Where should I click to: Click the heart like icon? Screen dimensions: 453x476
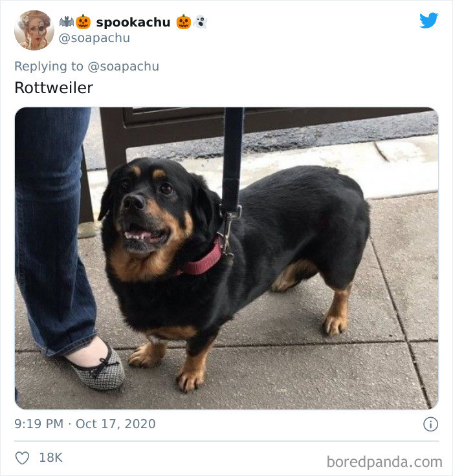point(22,458)
